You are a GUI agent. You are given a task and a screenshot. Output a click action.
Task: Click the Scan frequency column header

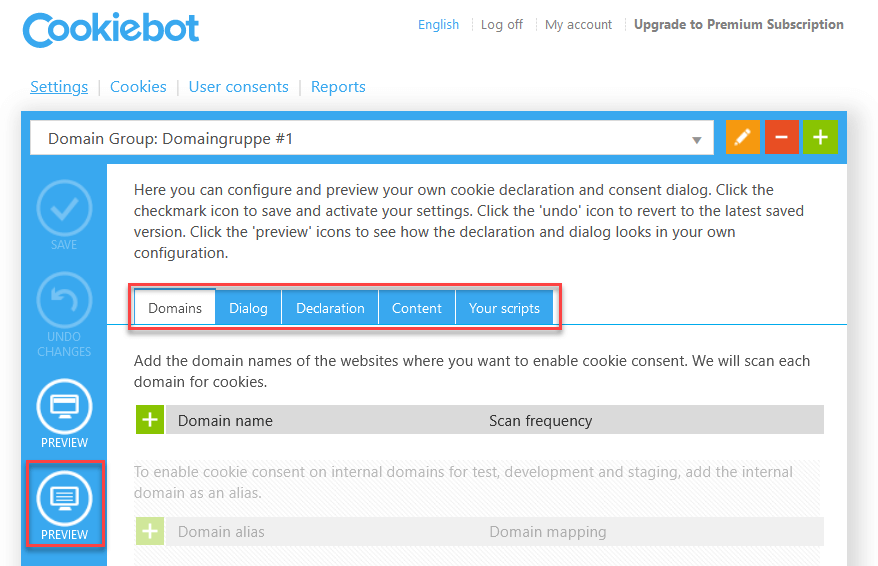pos(540,420)
